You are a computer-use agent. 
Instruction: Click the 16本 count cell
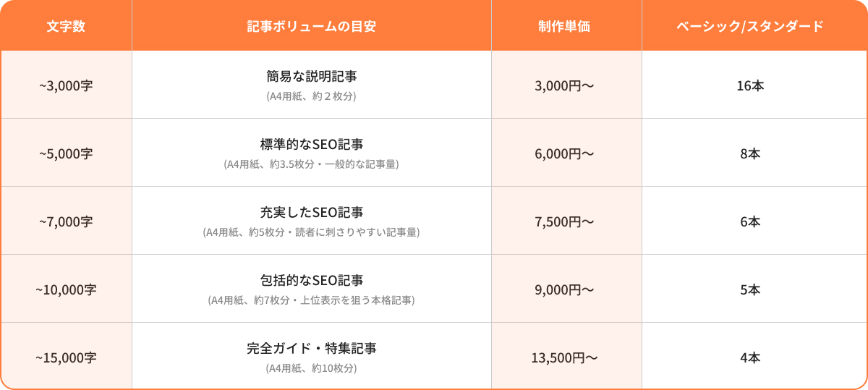click(x=750, y=85)
